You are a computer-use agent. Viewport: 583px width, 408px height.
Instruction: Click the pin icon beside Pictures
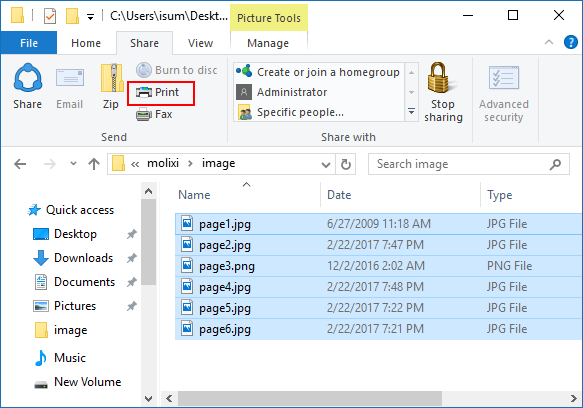[132, 306]
